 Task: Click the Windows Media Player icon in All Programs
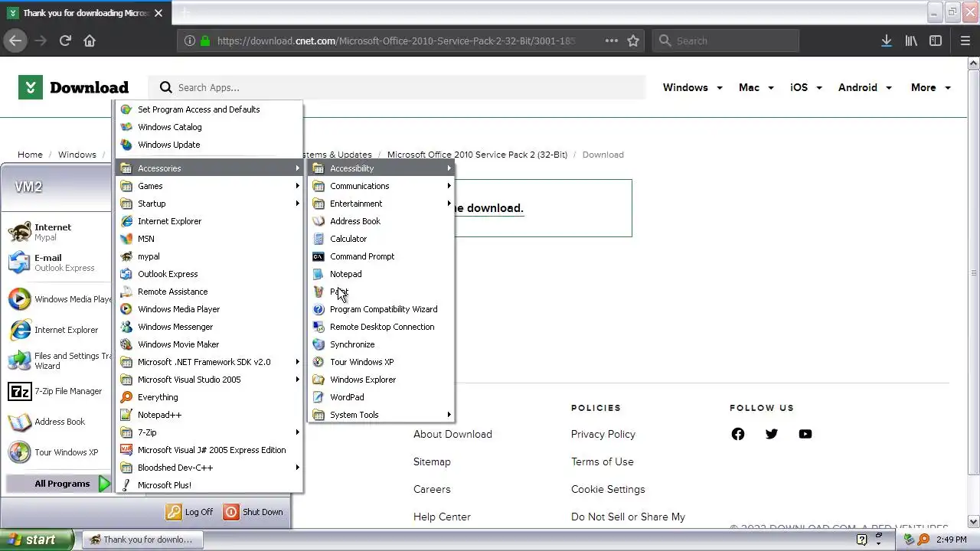click(126, 309)
